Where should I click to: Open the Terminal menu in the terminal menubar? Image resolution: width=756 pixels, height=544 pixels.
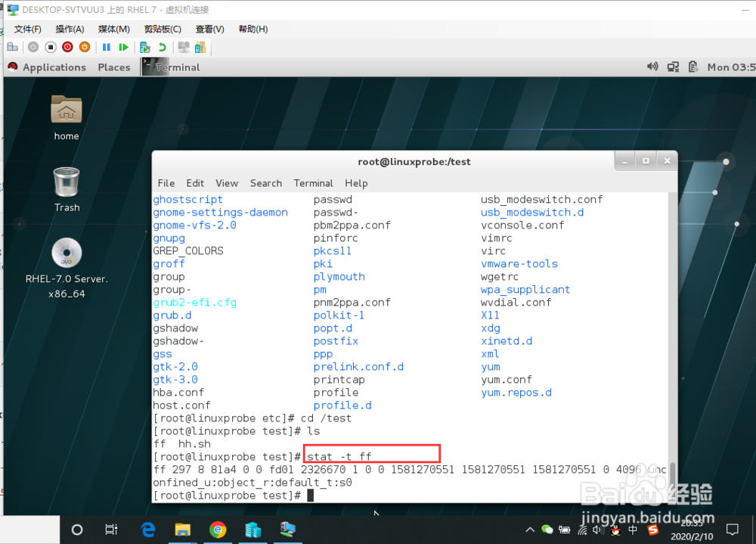coord(314,183)
